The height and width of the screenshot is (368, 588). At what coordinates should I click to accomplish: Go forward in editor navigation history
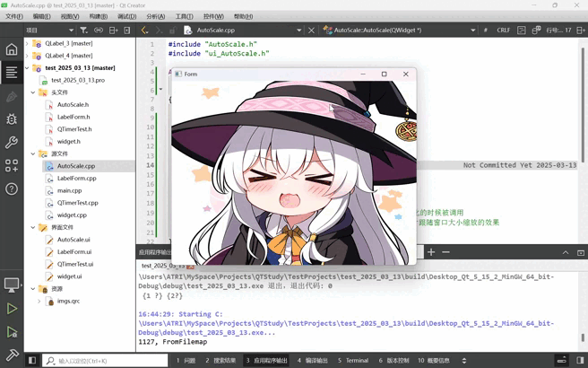click(159, 31)
